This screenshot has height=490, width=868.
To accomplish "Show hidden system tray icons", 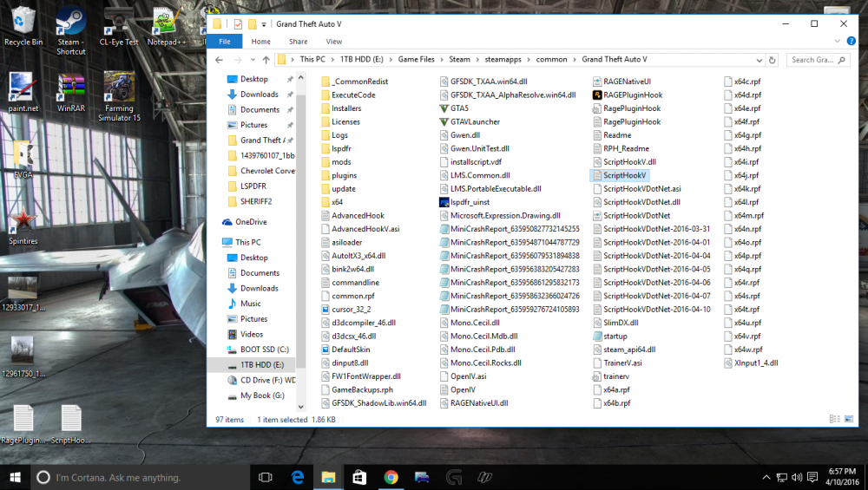I will coord(766,477).
